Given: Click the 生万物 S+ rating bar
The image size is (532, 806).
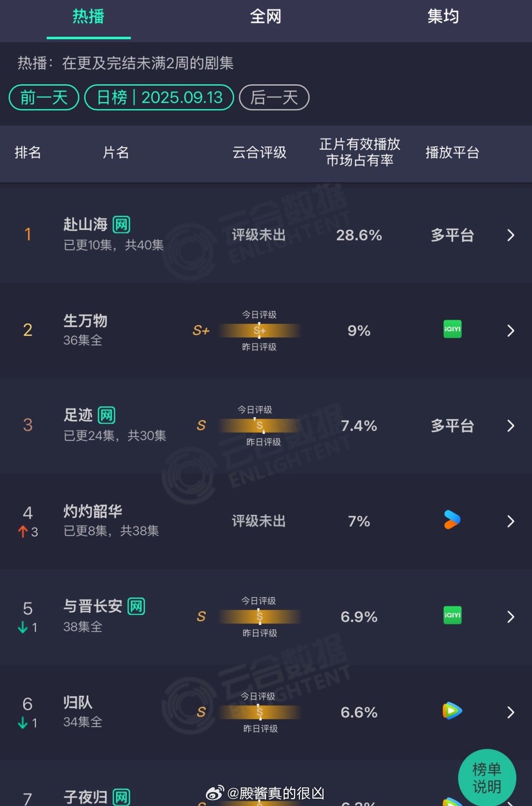Looking at the screenshot, I should click(260, 331).
